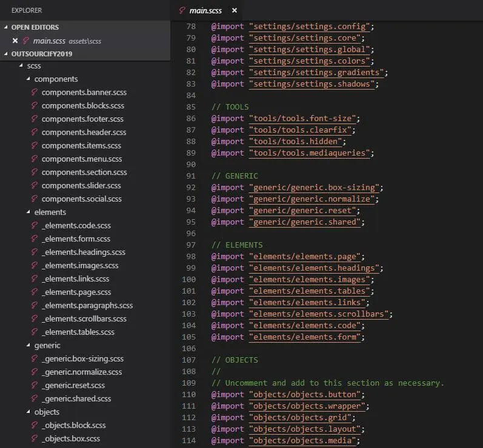Click Sass icon of _elements.headings.scss
Screen dimensions: 483x448
point(35,252)
